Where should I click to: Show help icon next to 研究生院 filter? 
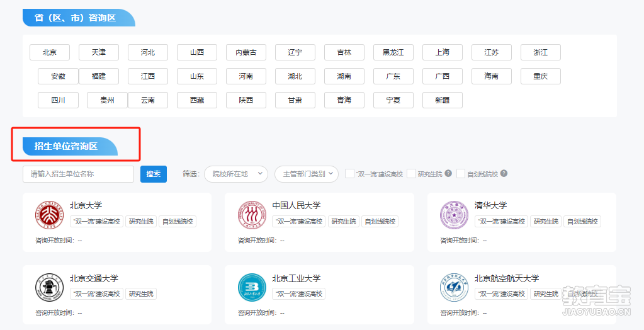point(448,173)
